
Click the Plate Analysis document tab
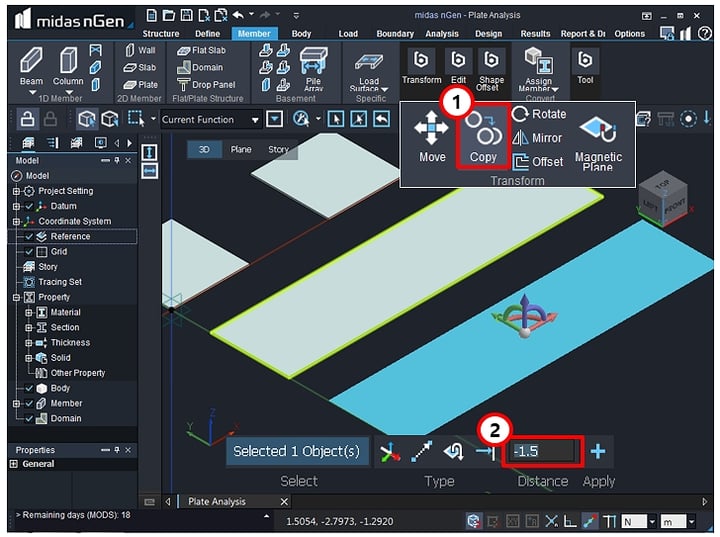click(217, 502)
